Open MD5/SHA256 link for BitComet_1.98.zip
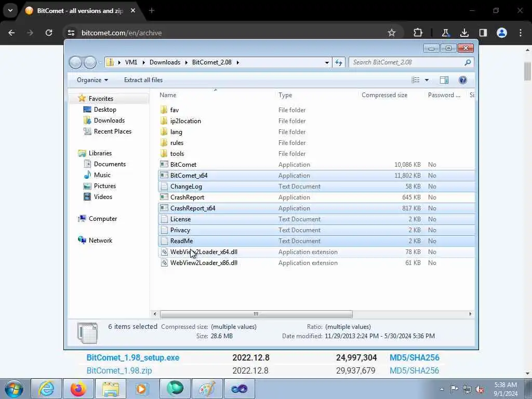532x399 pixels. coord(414,370)
